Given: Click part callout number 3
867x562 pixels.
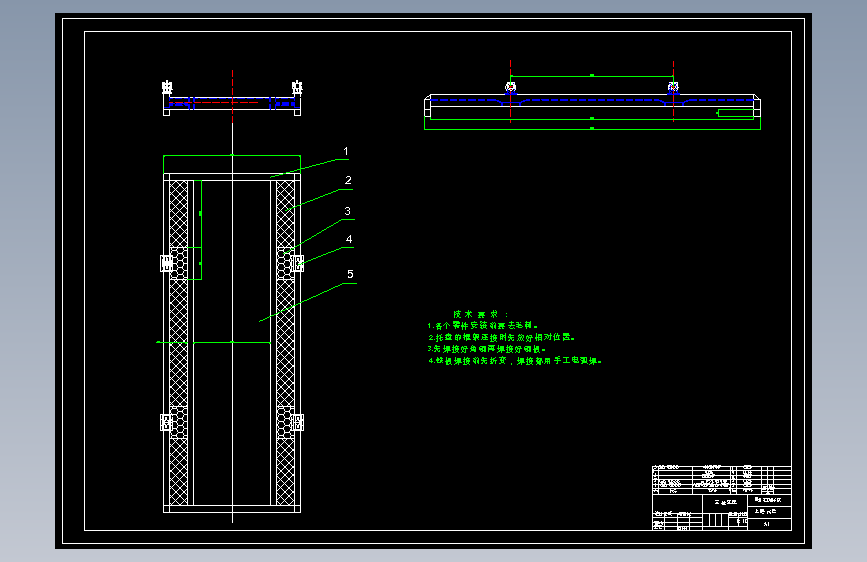Looking at the screenshot, I should 347,211.
